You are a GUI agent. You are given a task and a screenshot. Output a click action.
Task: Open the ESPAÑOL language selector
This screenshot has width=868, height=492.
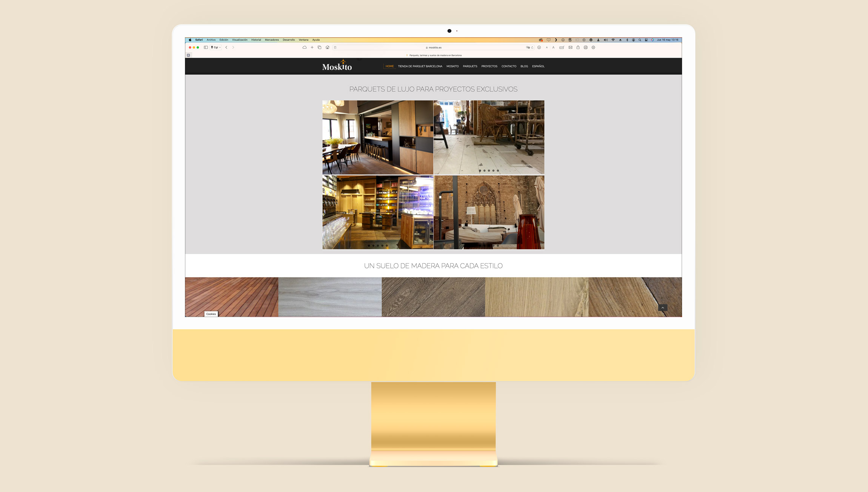pyautogui.click(x=538, y=66)
